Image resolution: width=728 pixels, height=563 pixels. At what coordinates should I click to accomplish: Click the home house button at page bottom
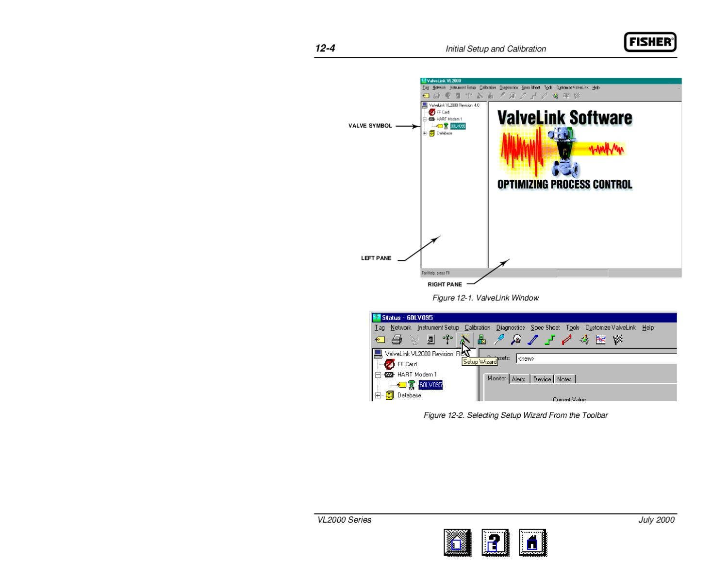(532, 543)
